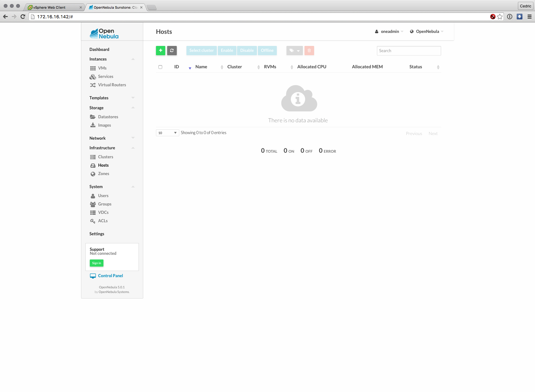Screen dimensions: 535x392
Task: Bookmark this page with the star icon
Action: (500, 17)
